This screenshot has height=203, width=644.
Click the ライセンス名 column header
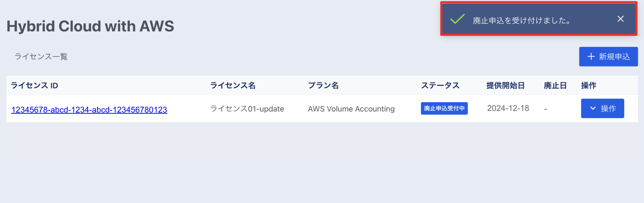tap(233, 86)
